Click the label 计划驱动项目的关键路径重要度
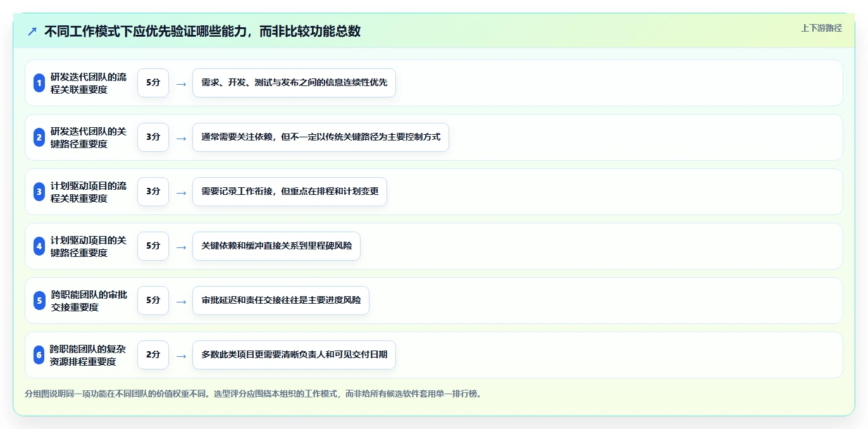This screenshot has height=429, width=868. pos(89,246)
